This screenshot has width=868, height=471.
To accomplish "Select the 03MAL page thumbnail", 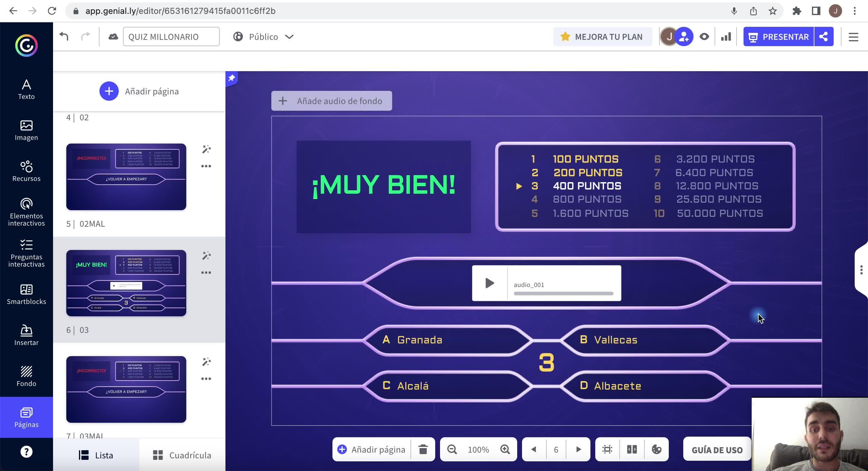I will click(126, 389).
